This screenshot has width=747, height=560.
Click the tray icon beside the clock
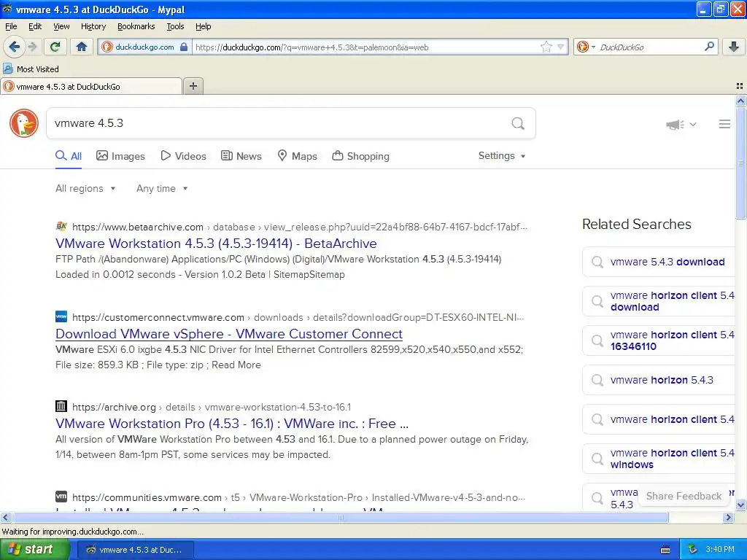coord(692,550)
